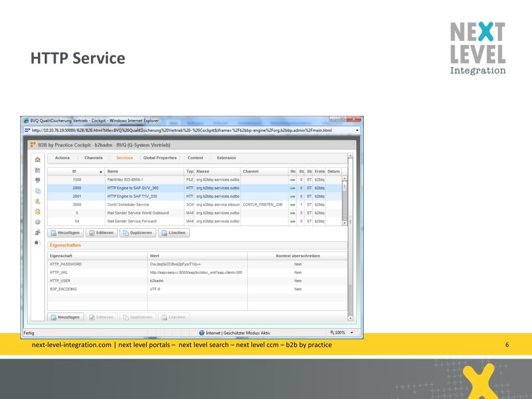Click Löschen above the Eigenschaften panel
This screenshot has height=399, width=532.
(174, 233)
